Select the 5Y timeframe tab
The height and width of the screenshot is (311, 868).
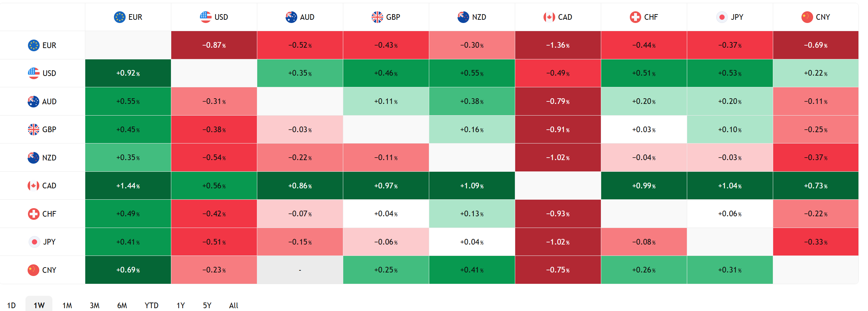pos(207,305)
